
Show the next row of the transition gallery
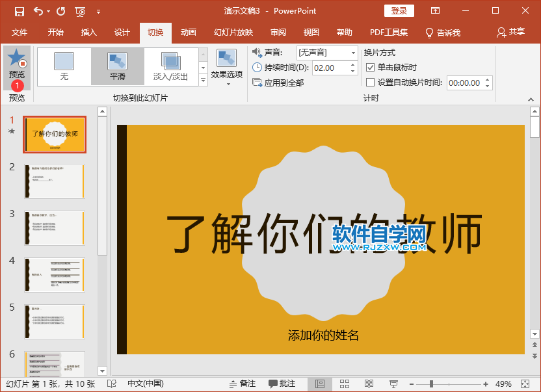click(204, 68)
